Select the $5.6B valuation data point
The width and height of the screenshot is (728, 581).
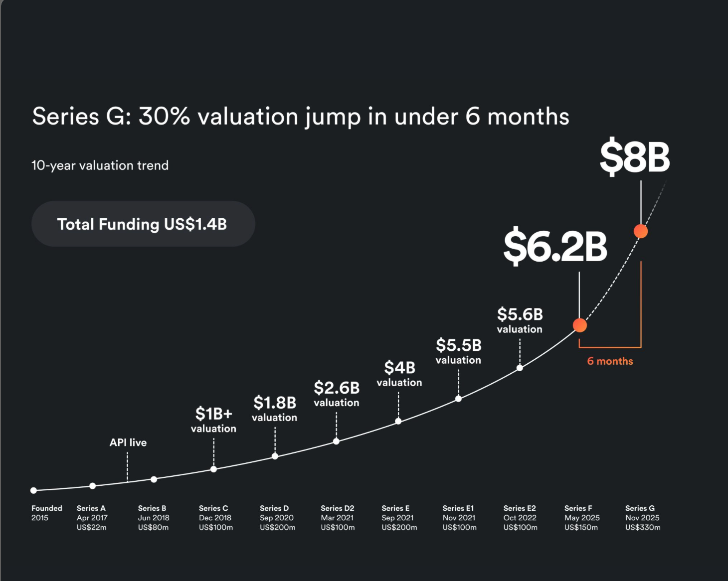520,368
